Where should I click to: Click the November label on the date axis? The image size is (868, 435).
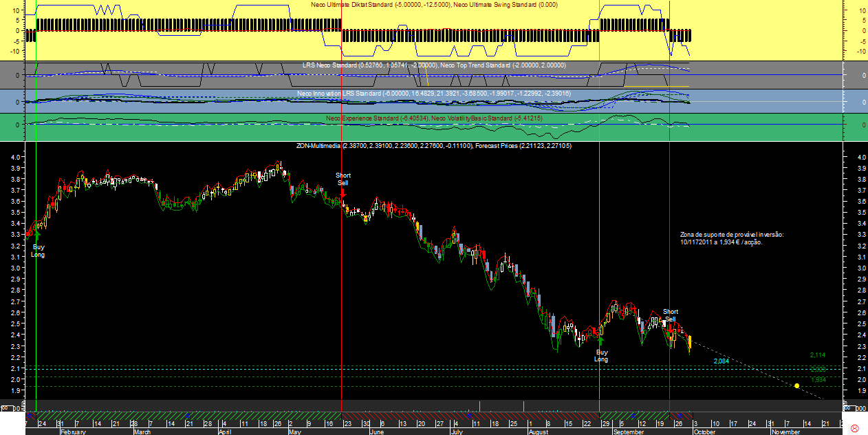pyautogui.click(x=785, y=432)
